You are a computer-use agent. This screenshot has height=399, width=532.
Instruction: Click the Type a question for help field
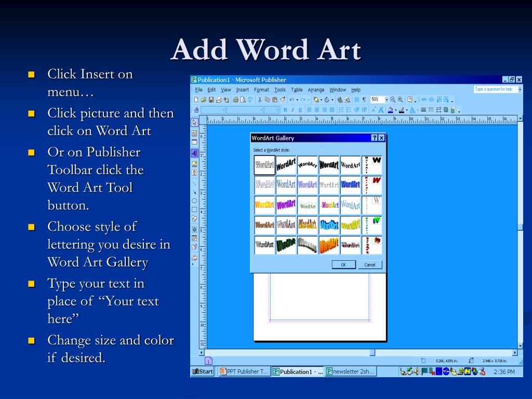(x=495, y=89)
